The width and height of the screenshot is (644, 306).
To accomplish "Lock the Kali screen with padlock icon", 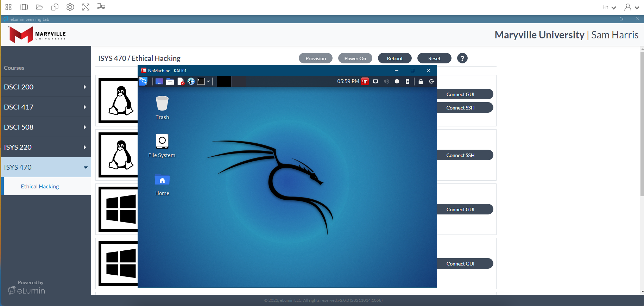I will click(x=421, y=81).
